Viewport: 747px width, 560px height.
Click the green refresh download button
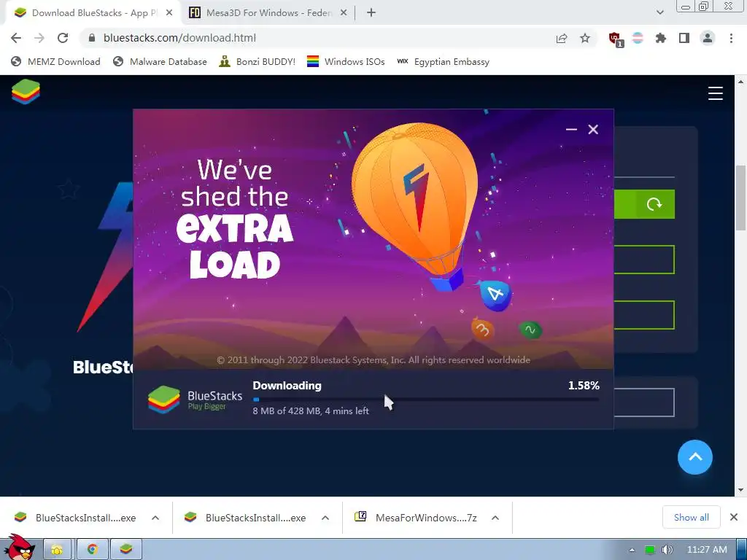click(x=654, y=204)
